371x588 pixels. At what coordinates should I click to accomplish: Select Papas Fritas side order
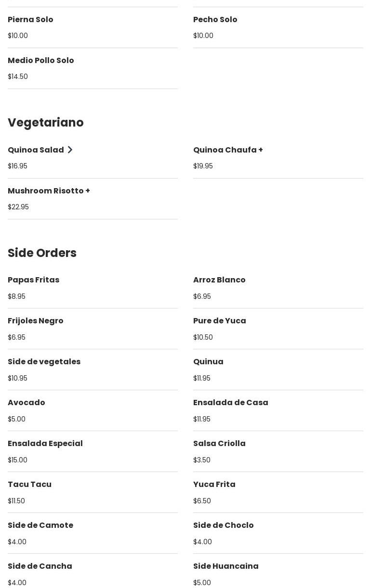pyautogui.click(x=33, y=280)
